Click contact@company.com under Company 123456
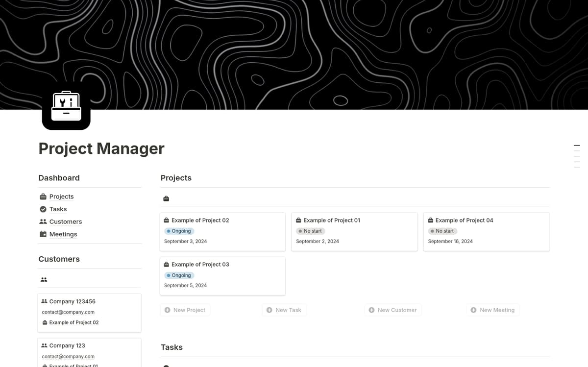 click(x=68, y=312)
